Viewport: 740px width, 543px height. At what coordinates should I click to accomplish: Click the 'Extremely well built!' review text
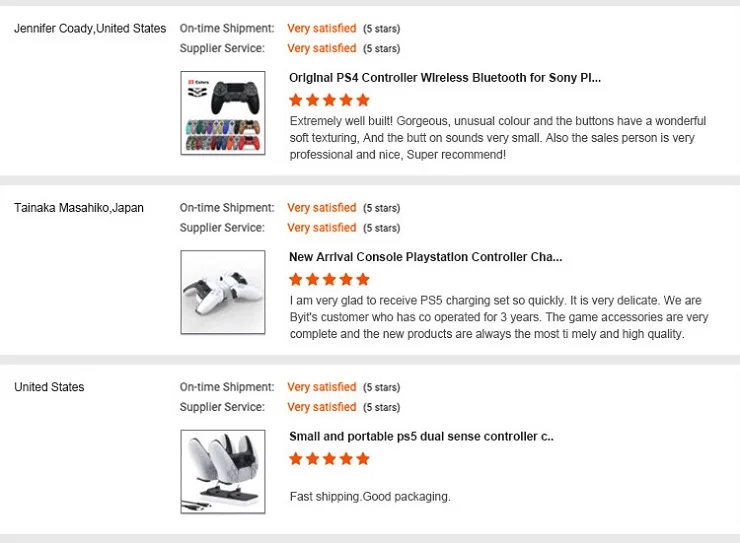497,138
